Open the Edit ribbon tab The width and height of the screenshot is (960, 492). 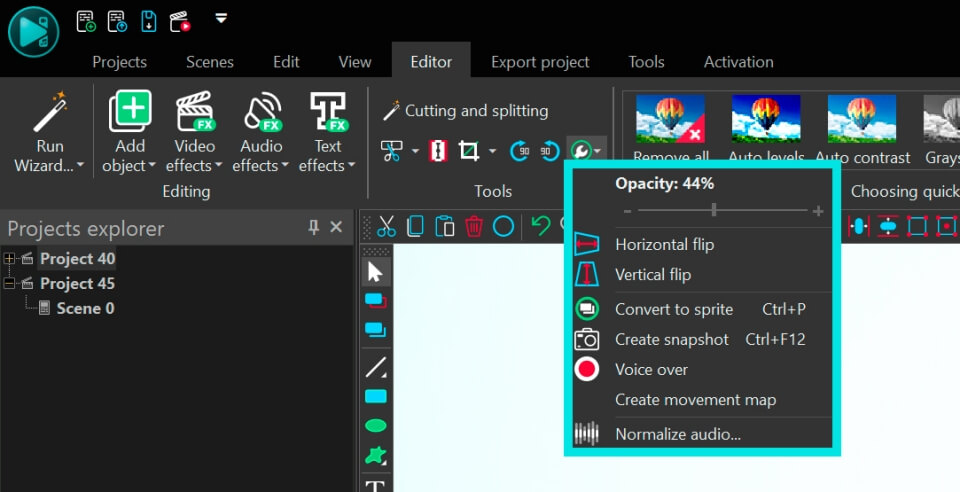click(x=286, y=62)
